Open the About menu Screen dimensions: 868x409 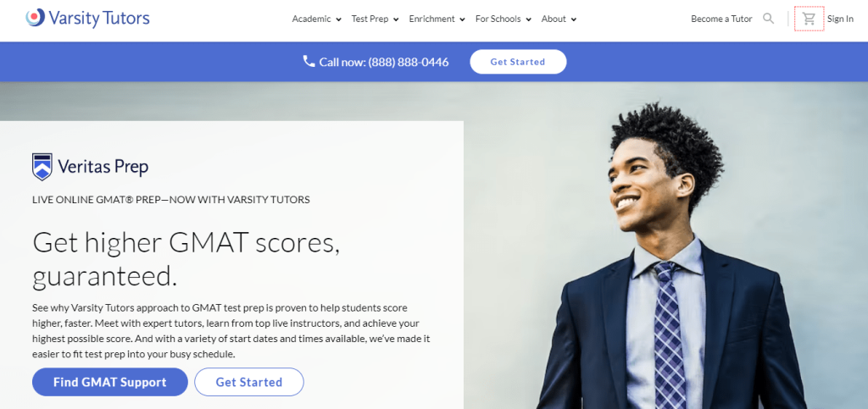[x=559, y=19]
